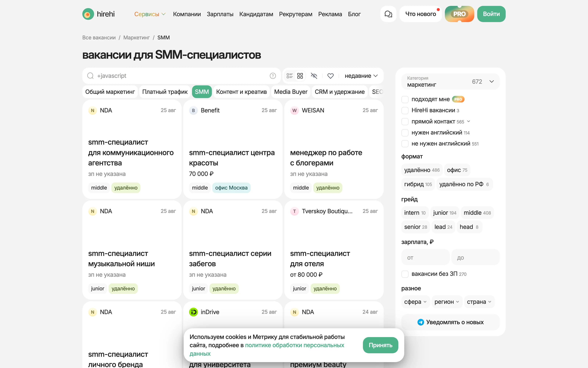Check вакансии без ЗП checkbox

point(405,274)
